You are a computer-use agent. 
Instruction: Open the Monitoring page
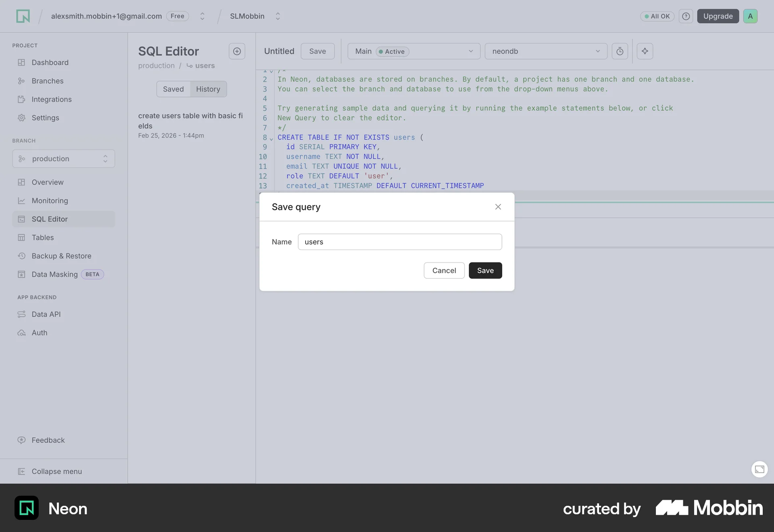tap(50, 201)
